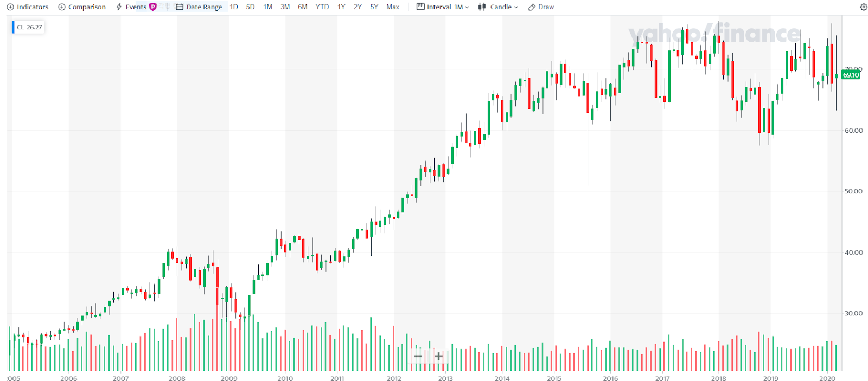Click the Indicators plus icon
868x381 pixels.
pyautogui.click(x=10, y=7)
